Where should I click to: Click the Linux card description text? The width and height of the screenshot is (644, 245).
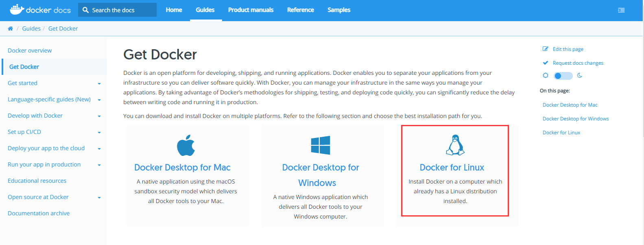(x=455, y=191)
